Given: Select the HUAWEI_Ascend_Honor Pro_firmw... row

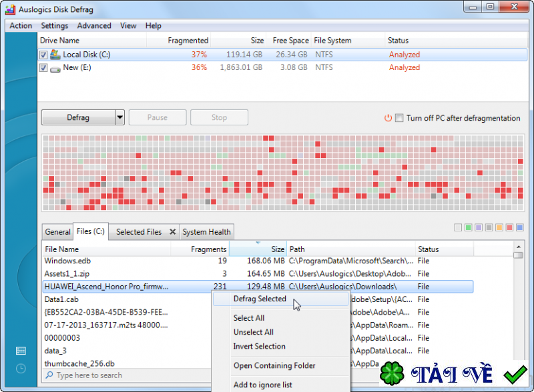Looking at the screenshot, I should coord(258,287).
